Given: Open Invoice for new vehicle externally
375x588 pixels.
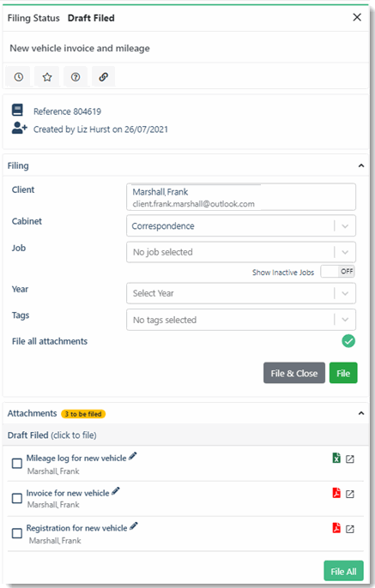Looking at the screenshot, I should [x=350, y=494].
